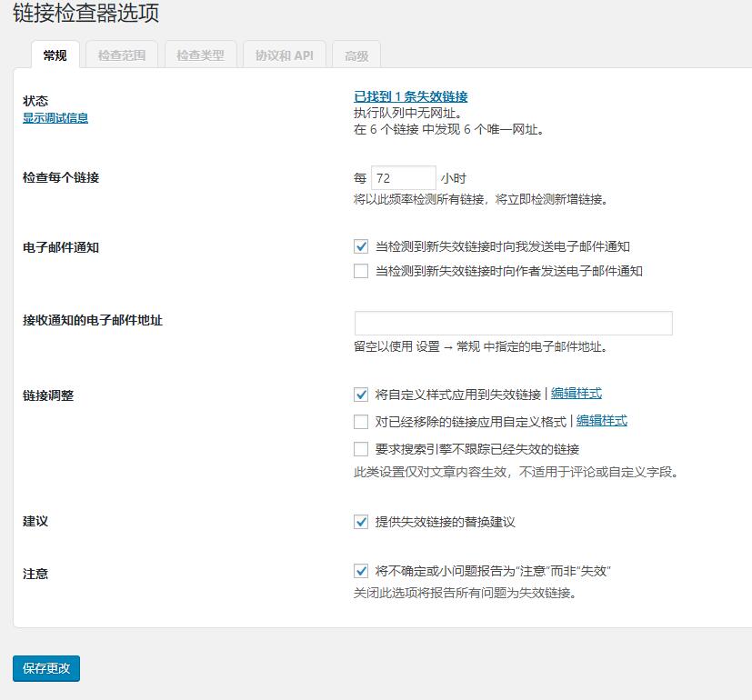Image resolution: width=752 pixels, height=700 pixels.
Task: 打开失效链接旁的“编辑样式”链接
Action: (x=577, y=394)
